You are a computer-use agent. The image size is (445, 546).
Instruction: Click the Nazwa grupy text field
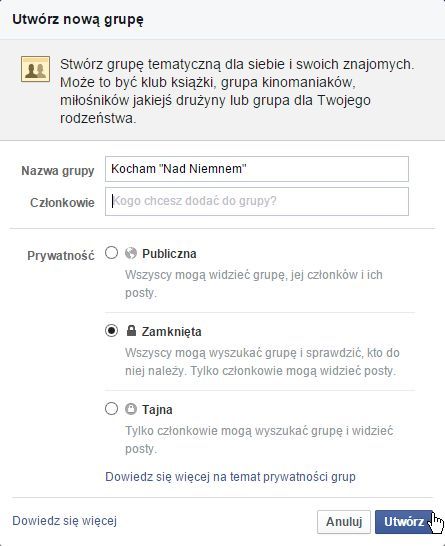257,169
